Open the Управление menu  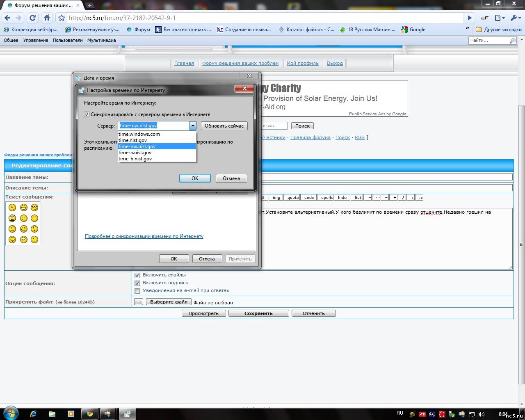click(x=35, y=40)
